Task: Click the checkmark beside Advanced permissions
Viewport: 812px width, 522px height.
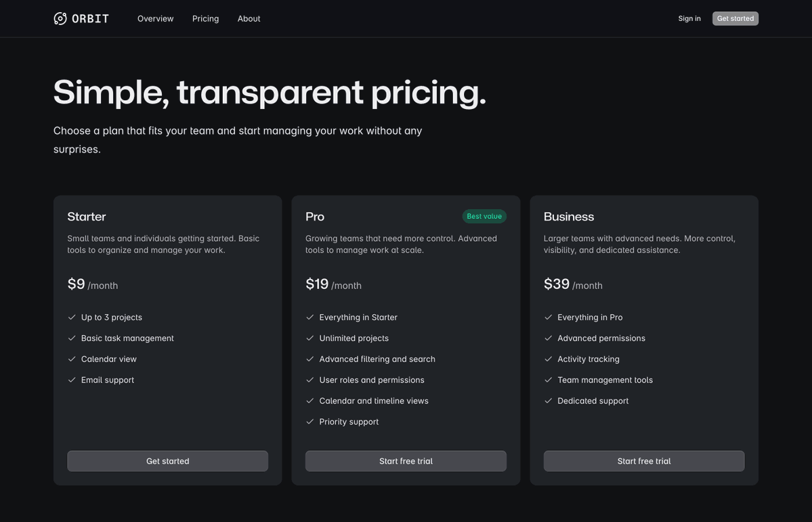Action: point(549,338)
